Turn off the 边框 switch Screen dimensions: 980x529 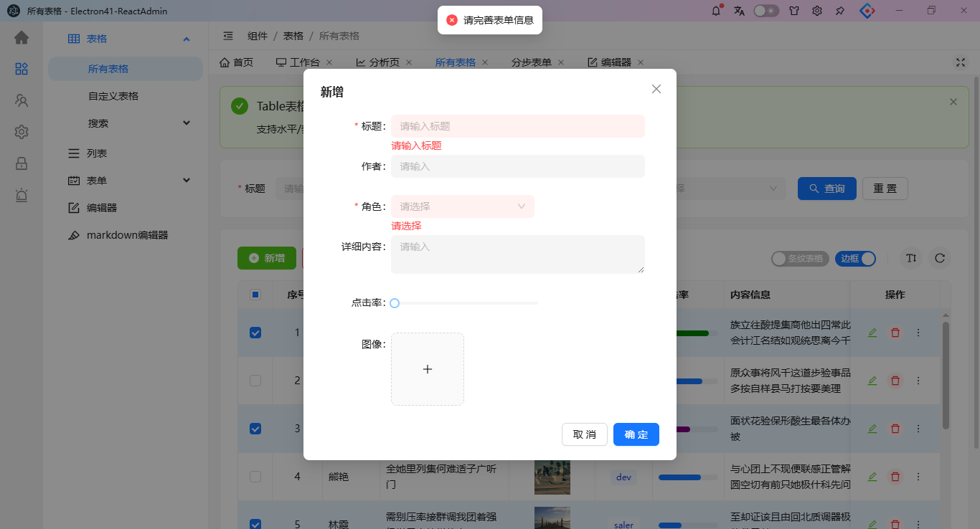click(856, 259)
